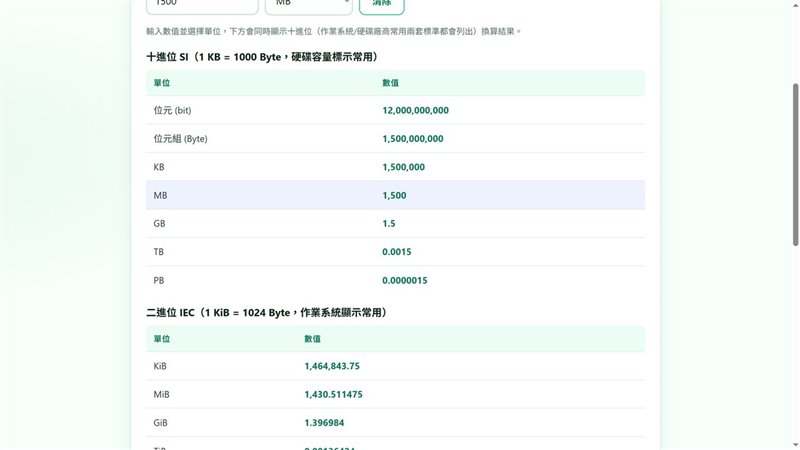Screen dimensions: 800x450
Task: Select the value 12,000,000,000
Action: [415, 110]
